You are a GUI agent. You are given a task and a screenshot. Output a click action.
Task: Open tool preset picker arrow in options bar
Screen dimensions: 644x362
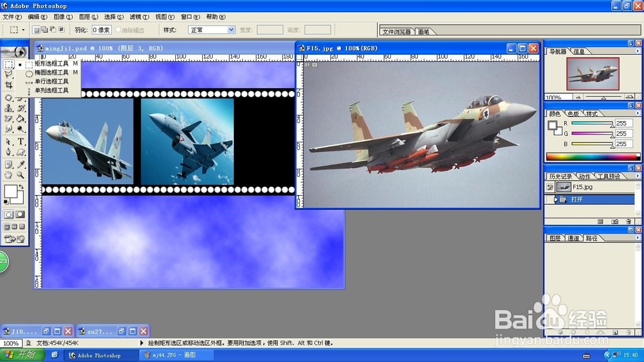23,30
